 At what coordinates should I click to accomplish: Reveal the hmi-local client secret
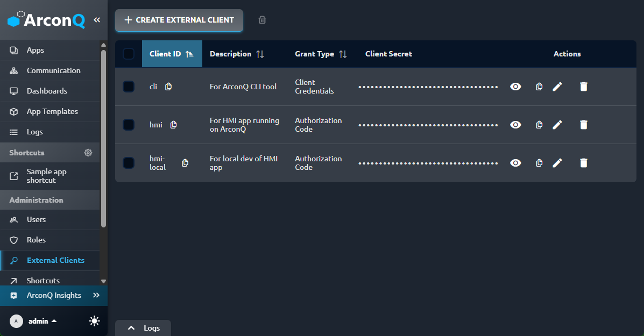pyautogui.click(x=515, y=163)
